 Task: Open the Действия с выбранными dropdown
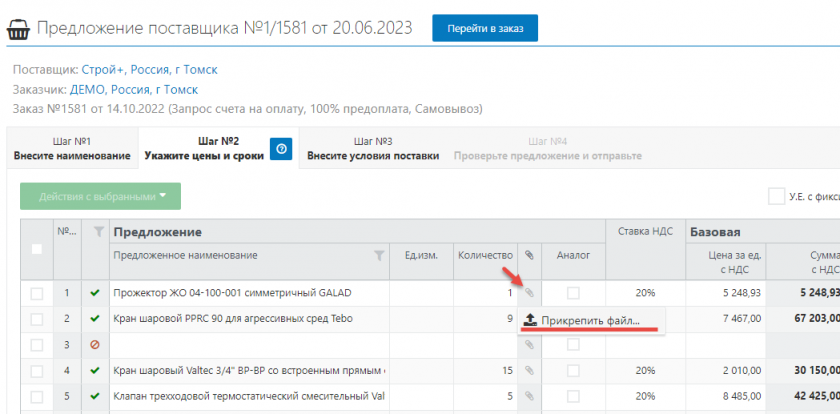(x=100, y=196)
